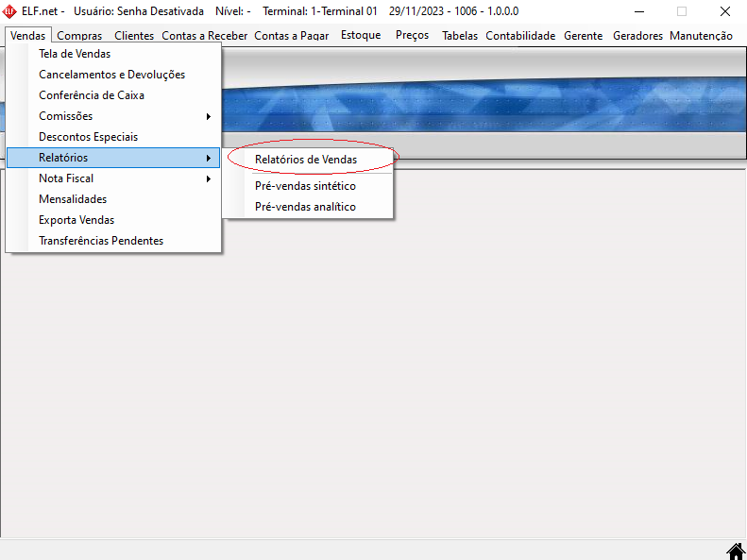
Task: Open the Estoque menu
Action: (x=361, y=35)
